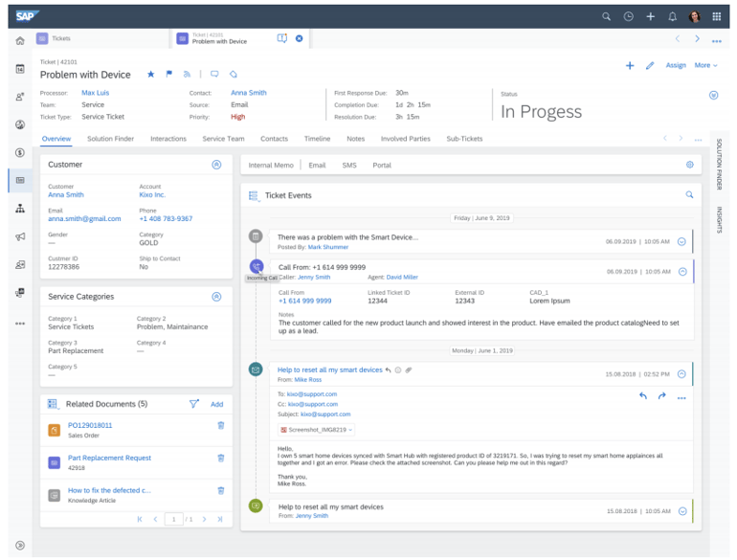Image resolution: width=737 pixels, height=560 pixels.
Task: Open the Interactions tab
Action: point(168,139)
